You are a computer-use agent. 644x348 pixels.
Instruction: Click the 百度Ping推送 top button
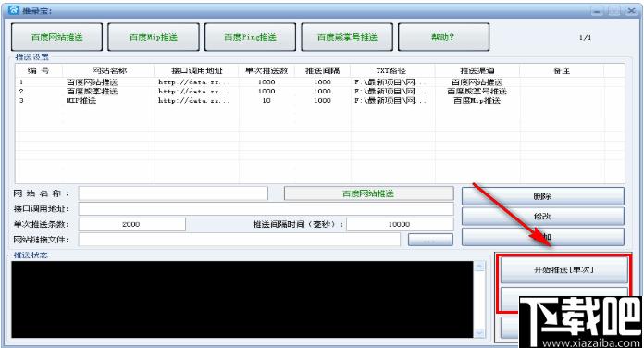250,37
